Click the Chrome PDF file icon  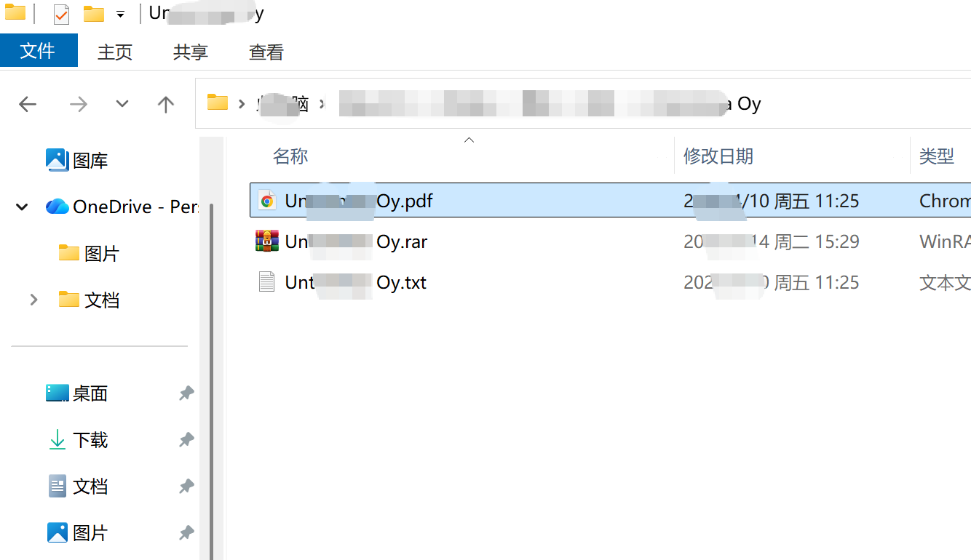(267, 201)
